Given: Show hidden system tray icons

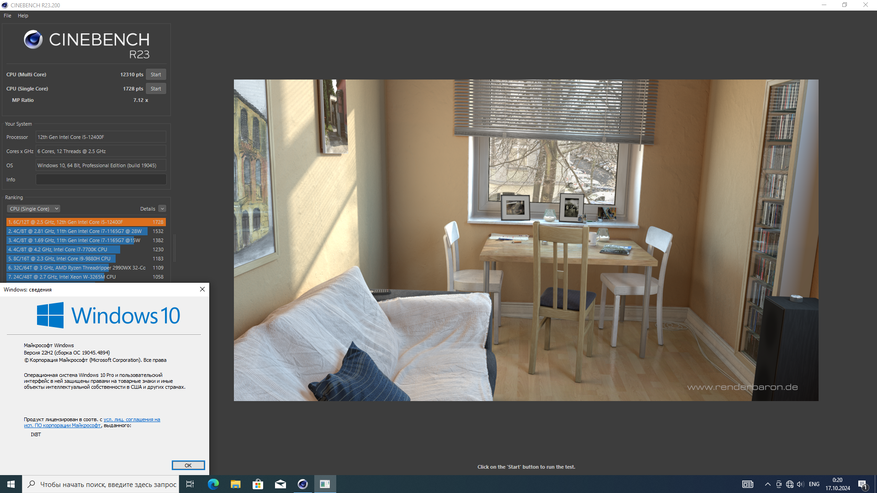Looking at the screenshot, I should (x=767, y=484).
